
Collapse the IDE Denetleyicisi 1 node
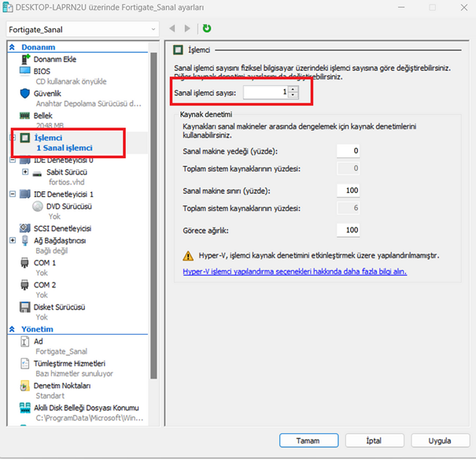[13, 194]
